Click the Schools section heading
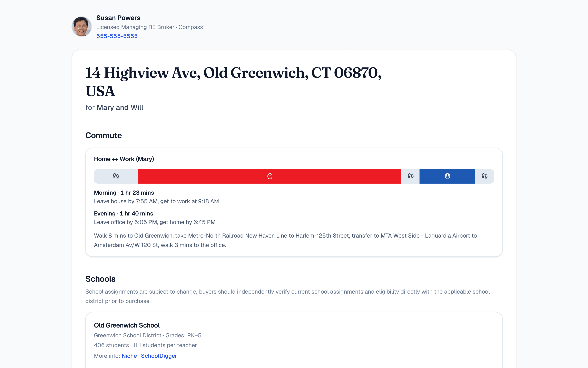588x368 pixels. [x=100, y=279]
